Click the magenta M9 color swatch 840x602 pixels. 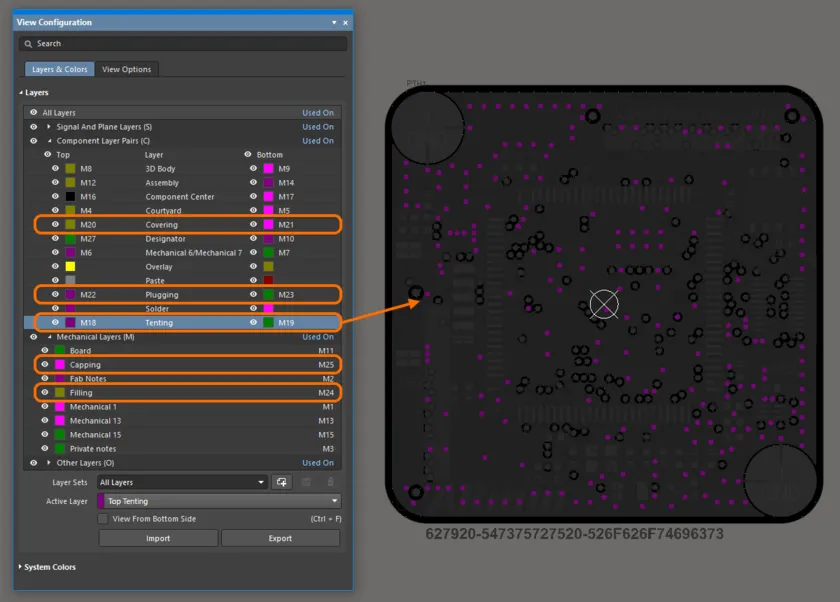click(x=268, y=169)
